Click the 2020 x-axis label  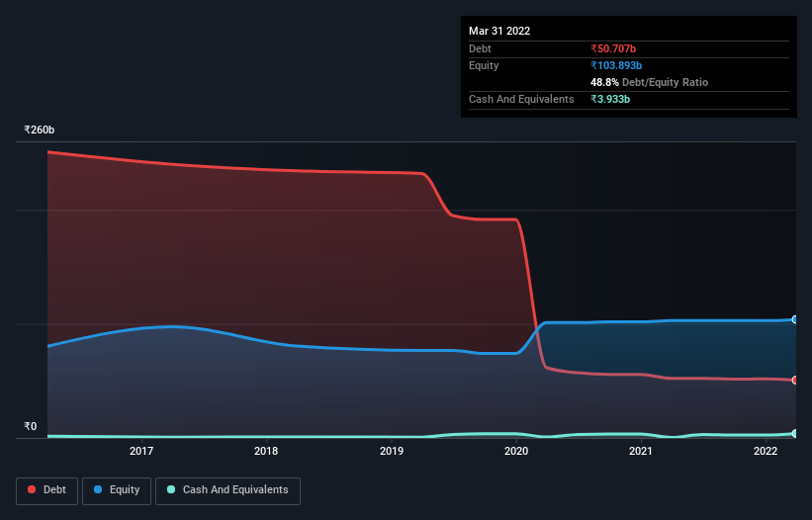[516, 451]
